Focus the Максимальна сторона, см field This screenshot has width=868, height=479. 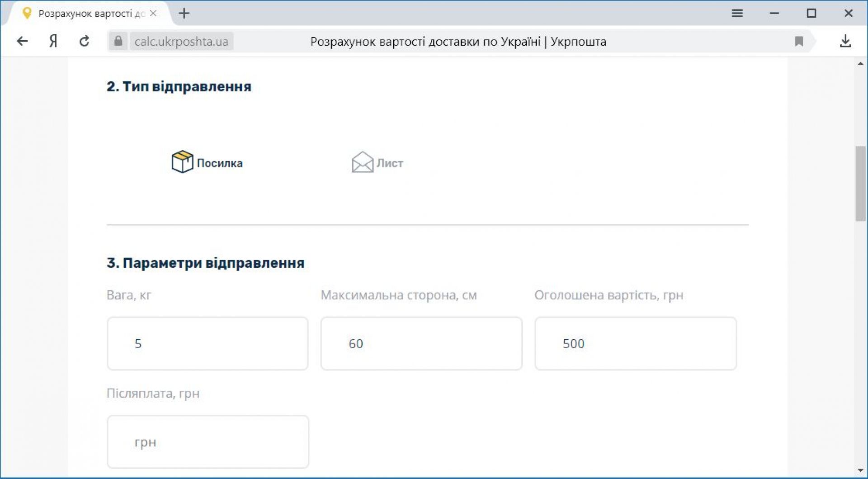click(x=421, y=343)
